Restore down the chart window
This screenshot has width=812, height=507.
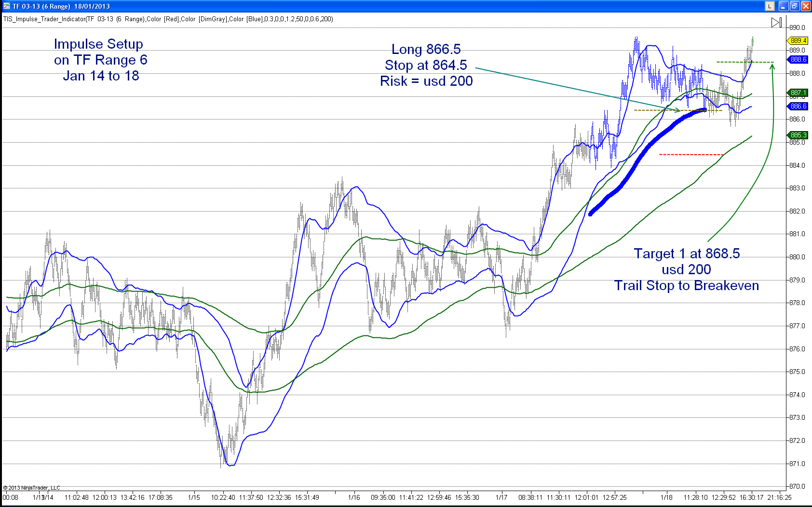[794, 6]
